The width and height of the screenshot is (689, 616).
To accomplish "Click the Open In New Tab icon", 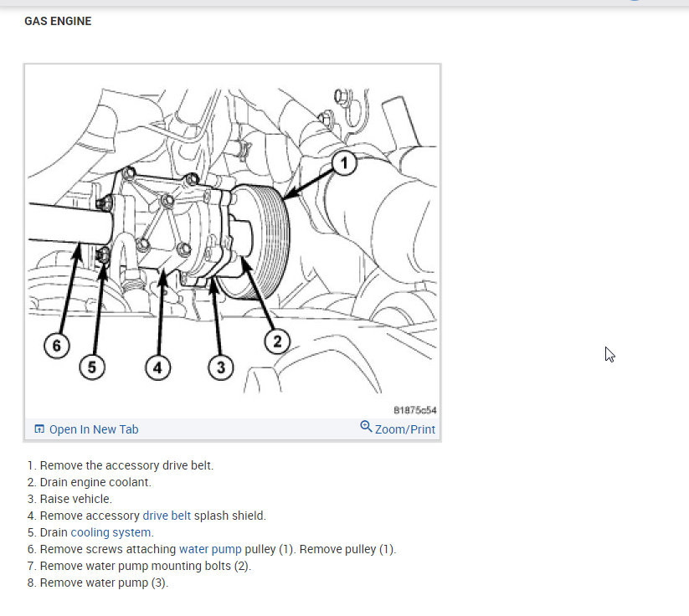I will 39,429.
